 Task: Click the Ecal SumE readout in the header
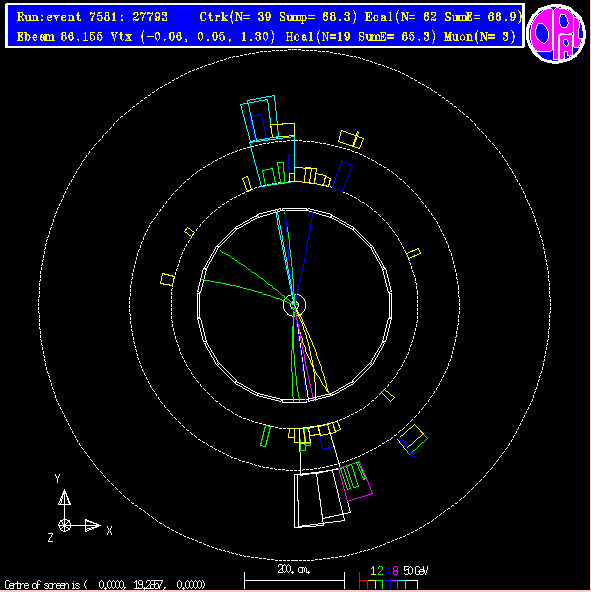coord(483,17)
